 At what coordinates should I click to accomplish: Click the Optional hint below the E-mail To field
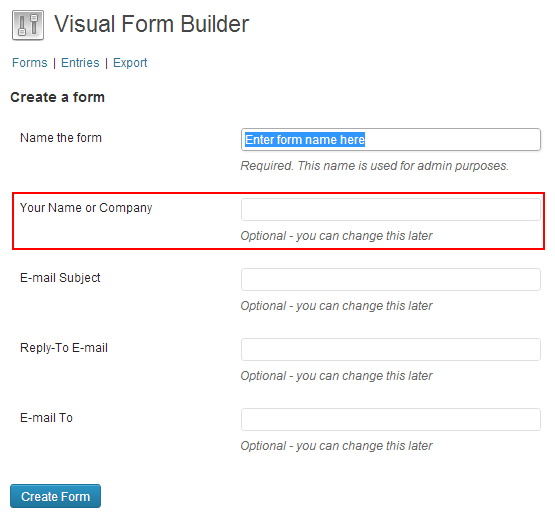click(x=336, y=446)
